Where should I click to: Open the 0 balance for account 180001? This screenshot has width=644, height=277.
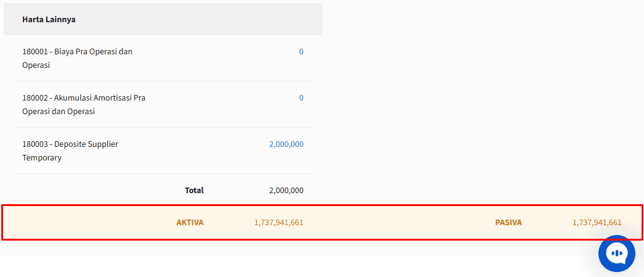[301, 52]
